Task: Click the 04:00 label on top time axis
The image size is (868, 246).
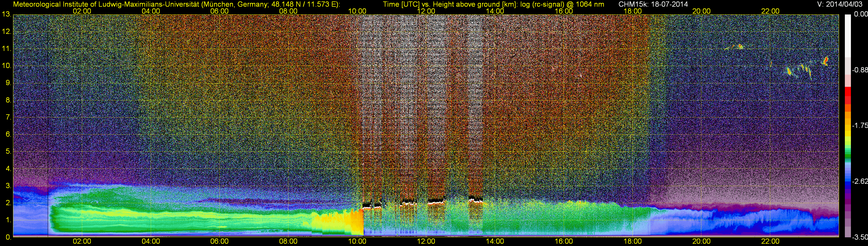Action: click(x=151, y=11)
